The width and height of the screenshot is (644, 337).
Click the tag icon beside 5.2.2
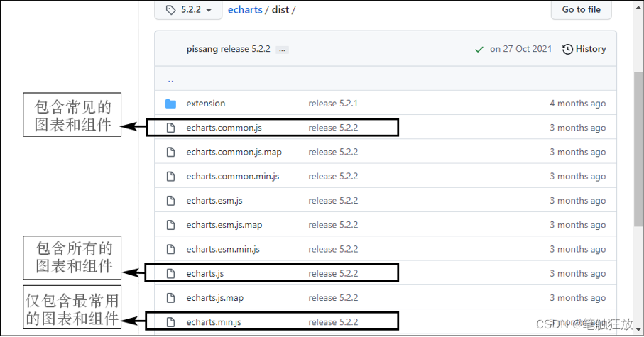(x=171, y=10)
